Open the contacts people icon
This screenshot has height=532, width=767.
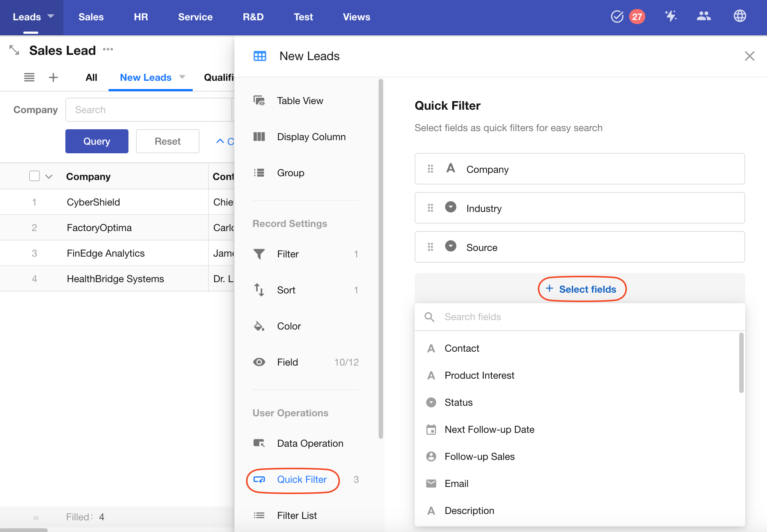pyautogui.click(x=704, y=16)
